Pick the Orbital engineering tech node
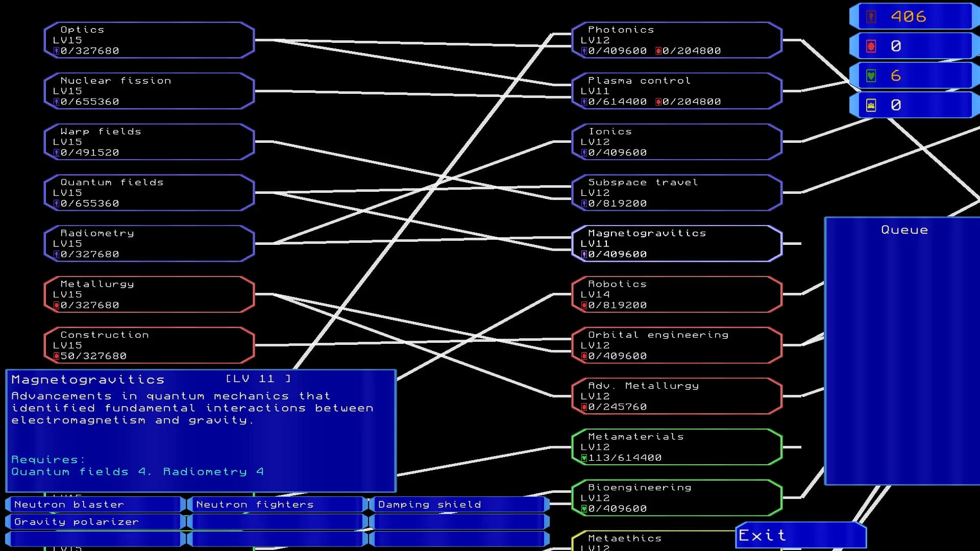 [x=677, y=345]
